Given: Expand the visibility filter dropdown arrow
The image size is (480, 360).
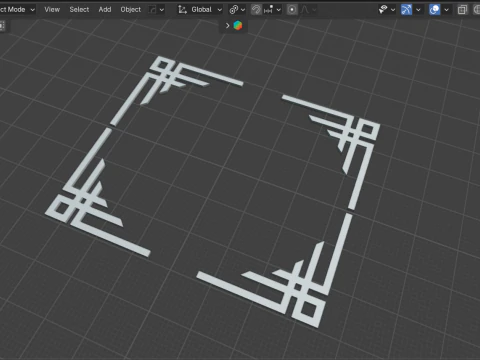Looking at the screenshot, I should 393,10.
